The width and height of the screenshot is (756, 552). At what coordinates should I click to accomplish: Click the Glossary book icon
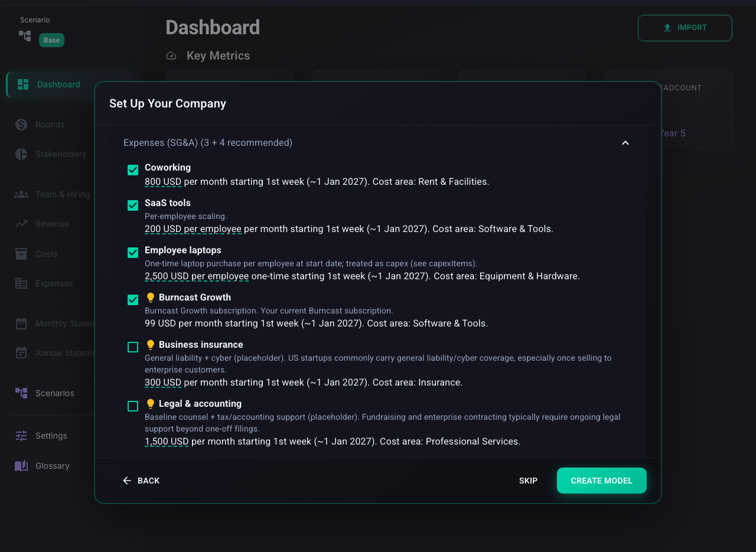click(21, 466)
